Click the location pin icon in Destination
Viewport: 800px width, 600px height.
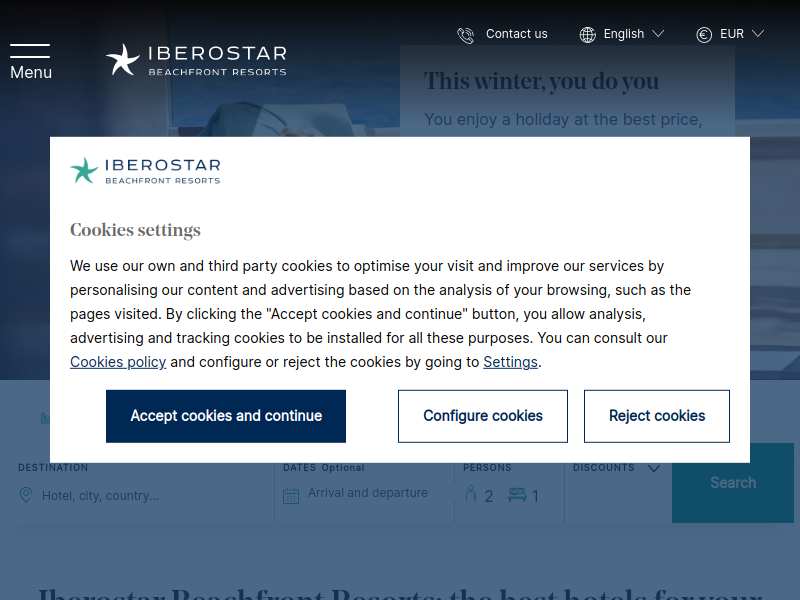(x=26, y=495)
